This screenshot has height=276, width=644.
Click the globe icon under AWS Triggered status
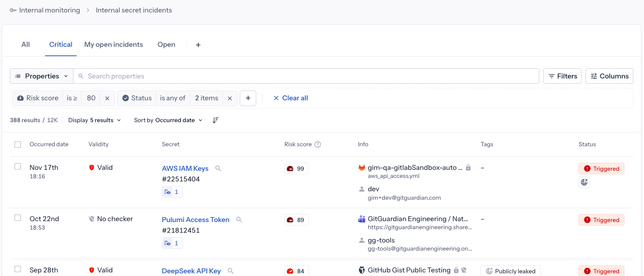584,182
